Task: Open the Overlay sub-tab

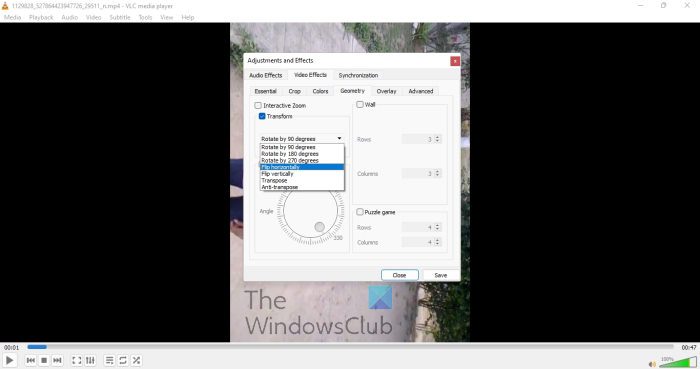Action: coord(386,91)
